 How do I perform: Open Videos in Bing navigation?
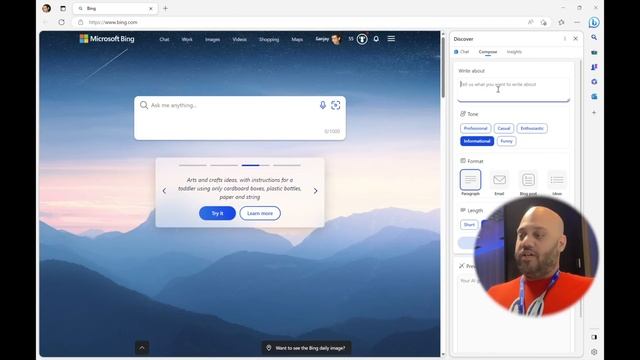coord(240,40)
